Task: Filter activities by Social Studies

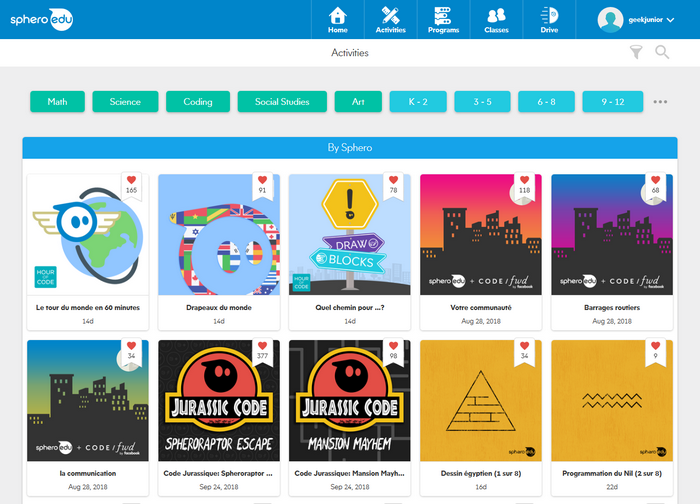Action: coord(282,102)
